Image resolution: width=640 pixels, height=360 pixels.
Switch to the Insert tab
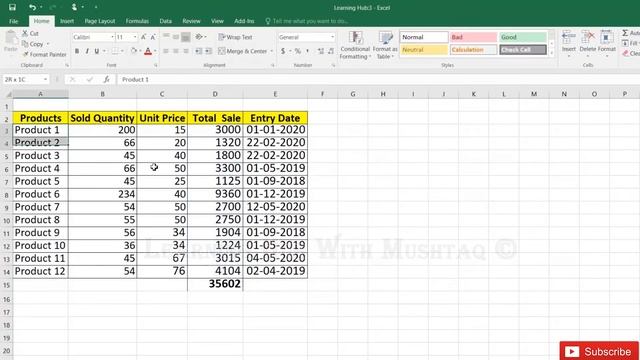[x=67, y=21]
